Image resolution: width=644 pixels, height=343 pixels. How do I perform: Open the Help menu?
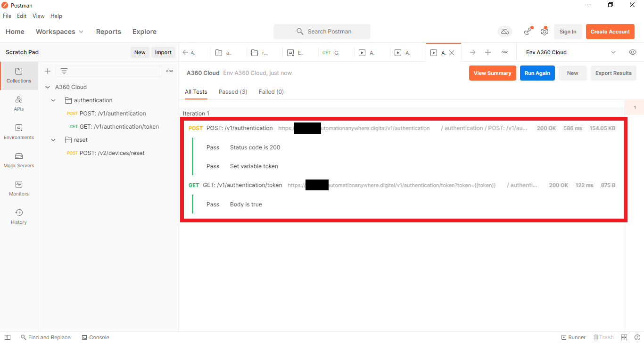coord(56,16)
